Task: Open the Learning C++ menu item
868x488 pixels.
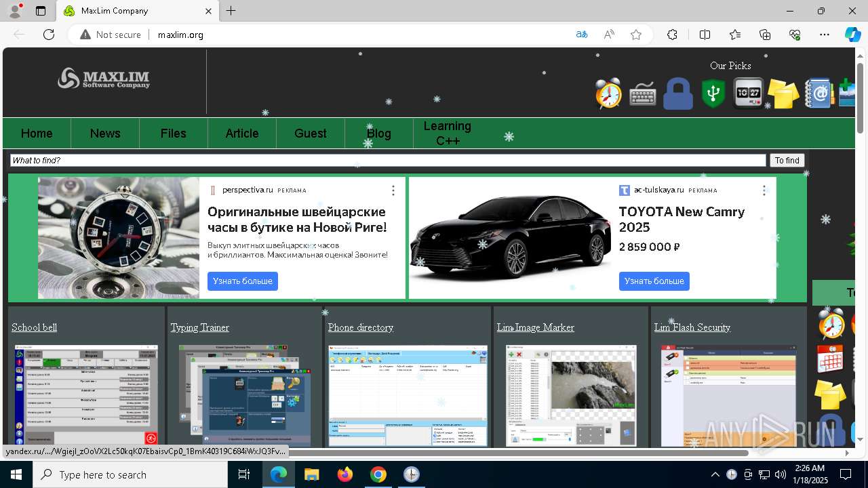Action: [x=448, y=134]
